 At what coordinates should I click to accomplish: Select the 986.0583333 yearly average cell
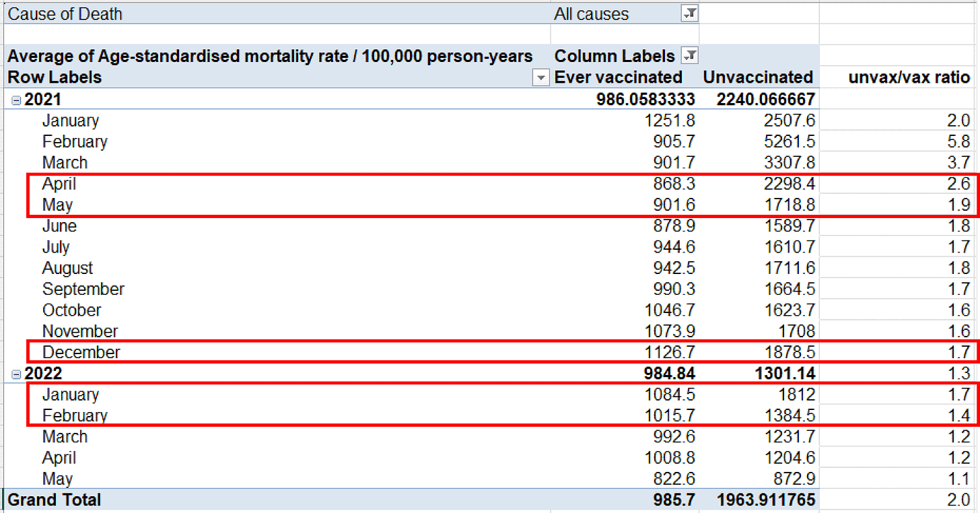tap(645, 100)
